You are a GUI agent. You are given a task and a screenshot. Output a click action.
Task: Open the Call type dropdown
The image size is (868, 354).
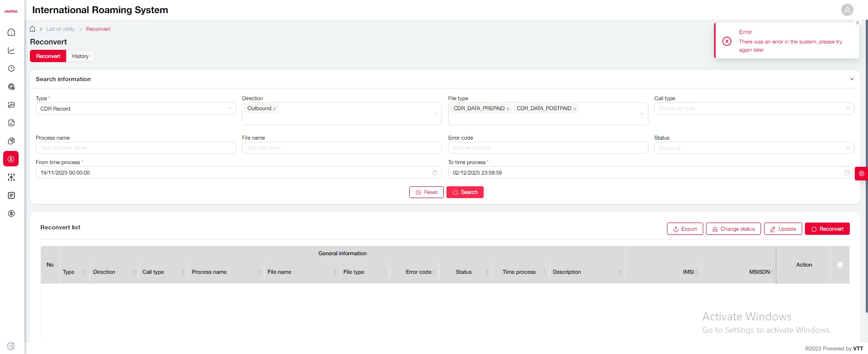[x=754, y=109]
